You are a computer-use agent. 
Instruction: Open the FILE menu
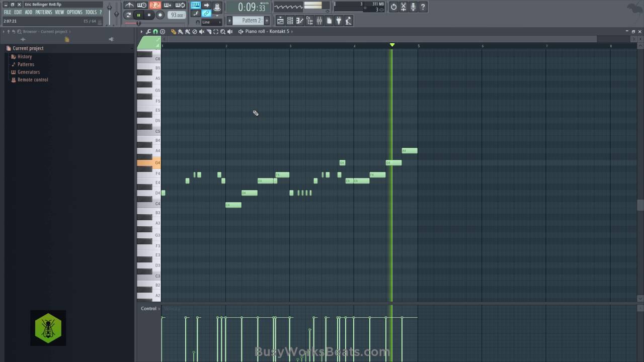8,12
